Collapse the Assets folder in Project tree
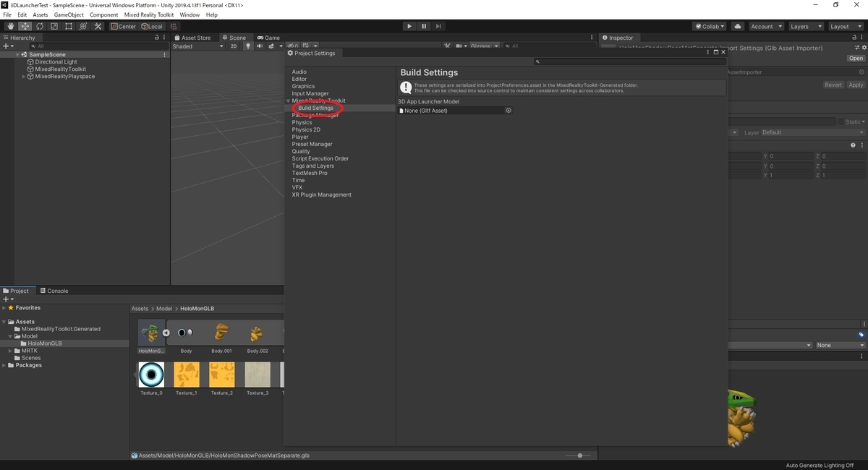 [4, 322]
